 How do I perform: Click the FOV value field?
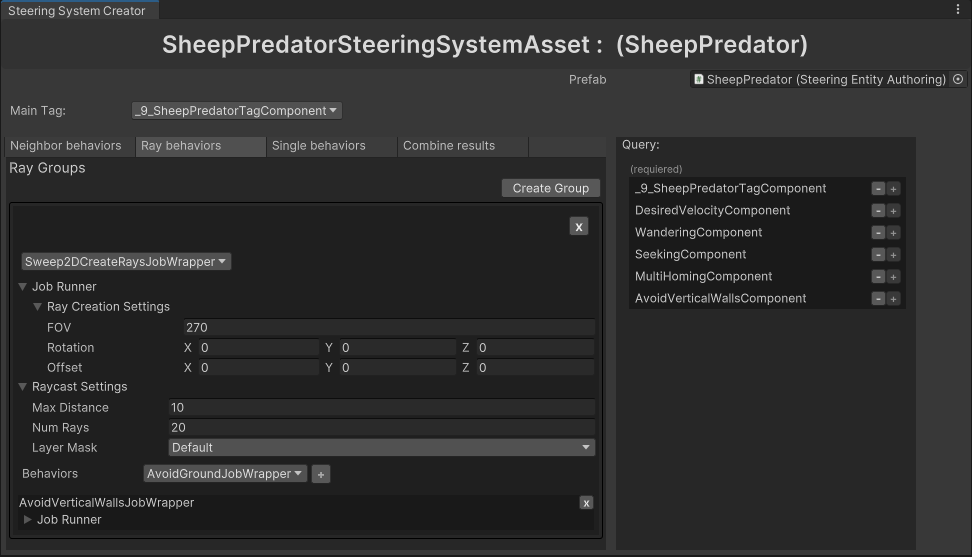click(x=389, y=328)
